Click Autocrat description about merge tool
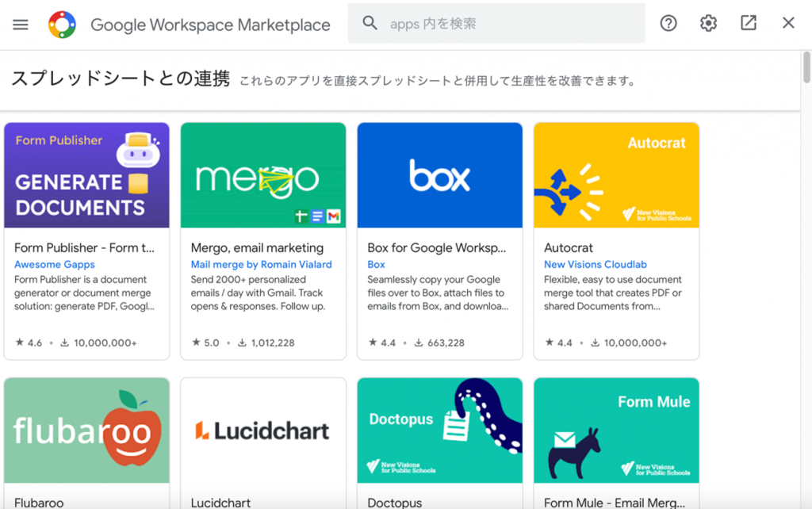This screenshot has height=509, width=812. click(613, 293)
